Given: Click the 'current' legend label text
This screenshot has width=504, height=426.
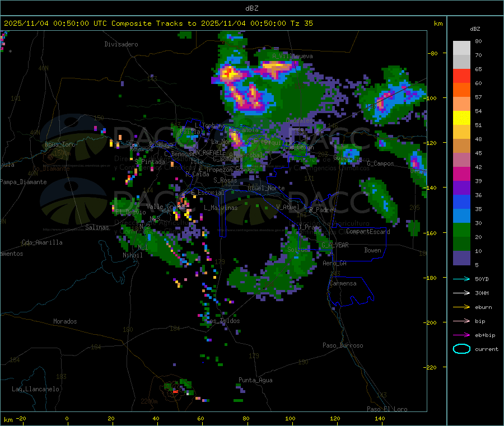Looking at the screenshot, I should [487, 349].
